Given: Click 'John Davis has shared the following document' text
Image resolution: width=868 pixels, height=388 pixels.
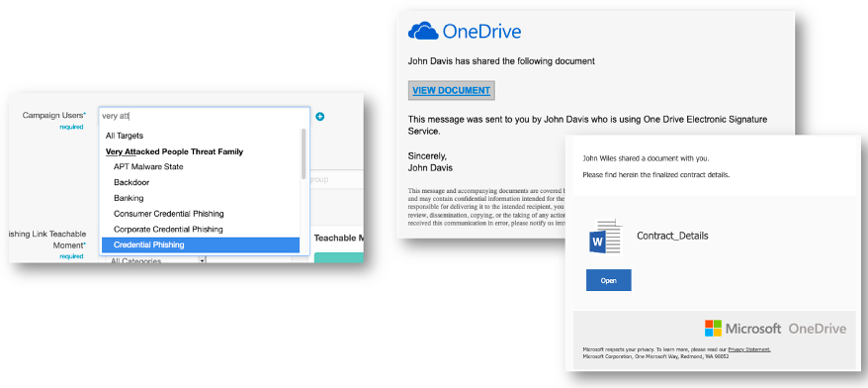Looking at the screenshot, I should [501, 61].
